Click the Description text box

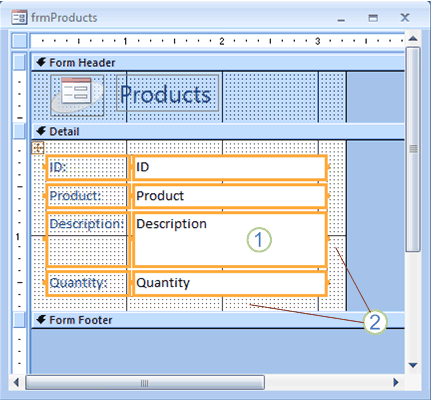pyautogui.click(x=230, y=239)
